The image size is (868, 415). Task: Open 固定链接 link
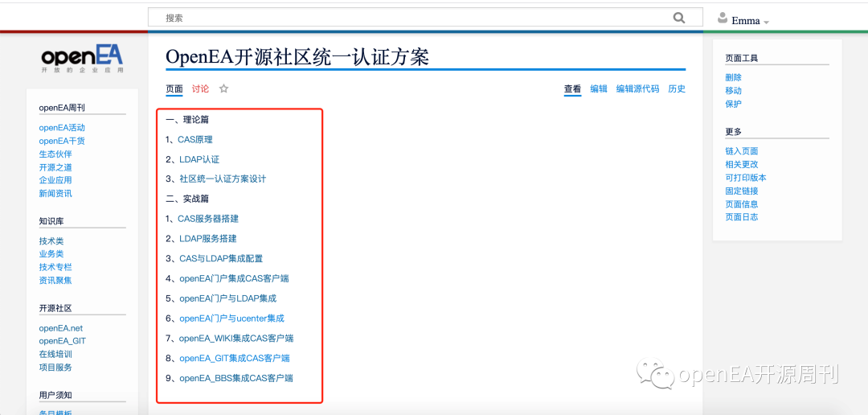pos(742,191)
